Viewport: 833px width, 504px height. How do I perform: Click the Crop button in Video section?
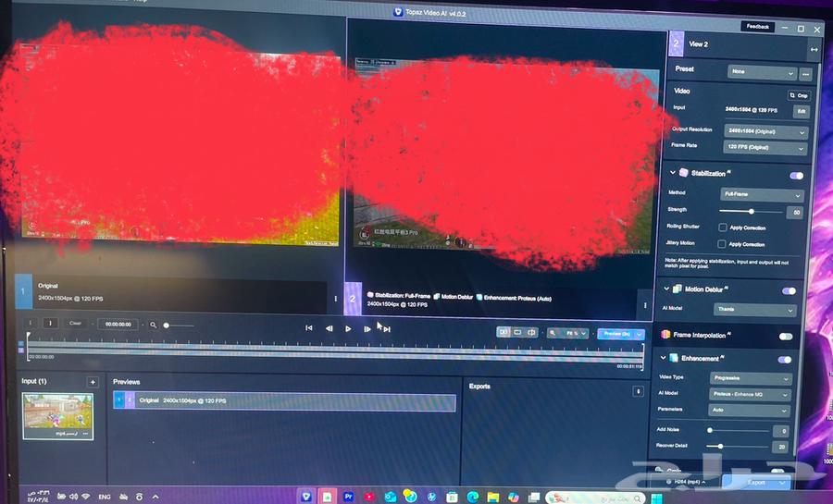pos(799,95)
